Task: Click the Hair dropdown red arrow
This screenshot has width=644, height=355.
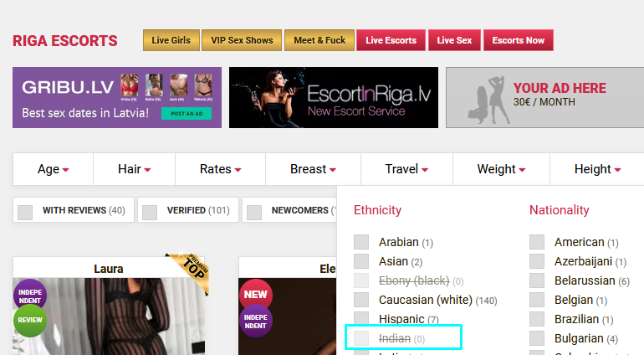Action: coord(147,170)
